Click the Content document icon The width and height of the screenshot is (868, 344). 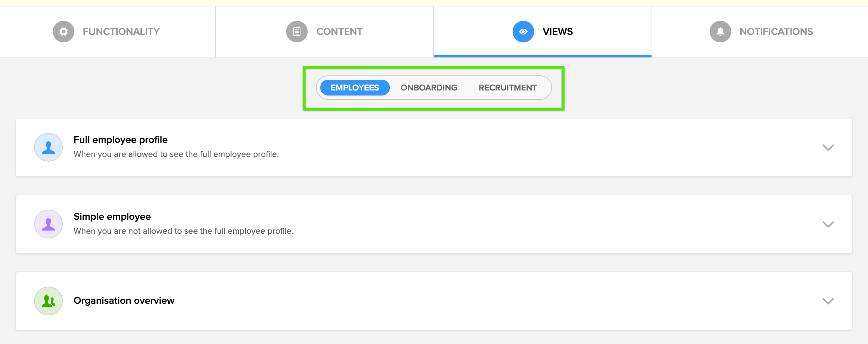pyautogui.click(x=297, y=32)
